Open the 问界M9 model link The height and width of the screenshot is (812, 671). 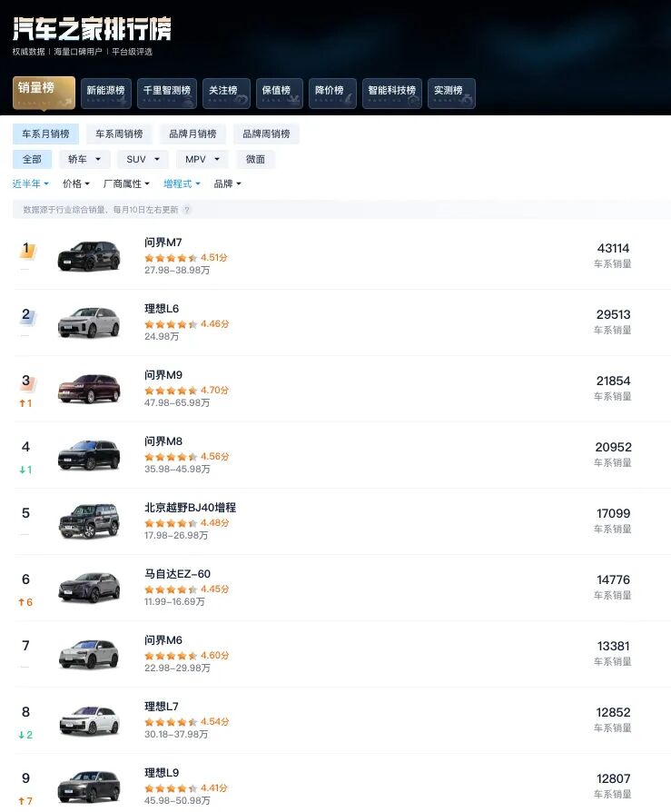[163, 375]
